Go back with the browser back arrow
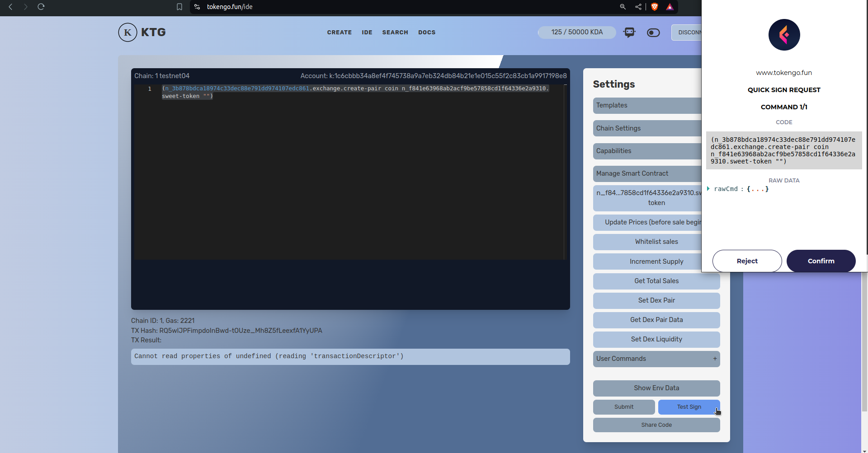The image size is (868, 453). [x=10, y=7]
